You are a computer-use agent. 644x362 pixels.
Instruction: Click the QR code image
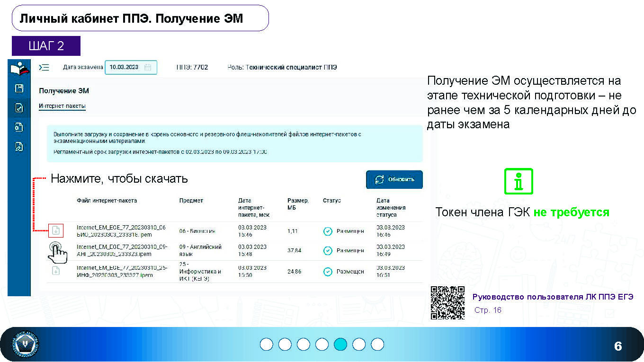(447, 303)
